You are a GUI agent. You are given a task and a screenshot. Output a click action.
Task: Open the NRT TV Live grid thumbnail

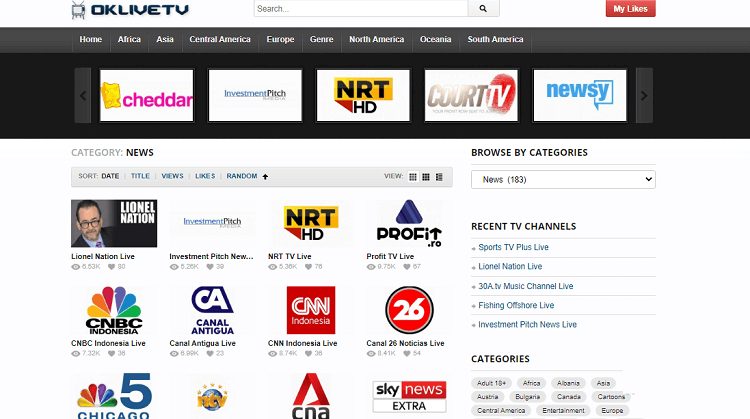tap(311, 223)
